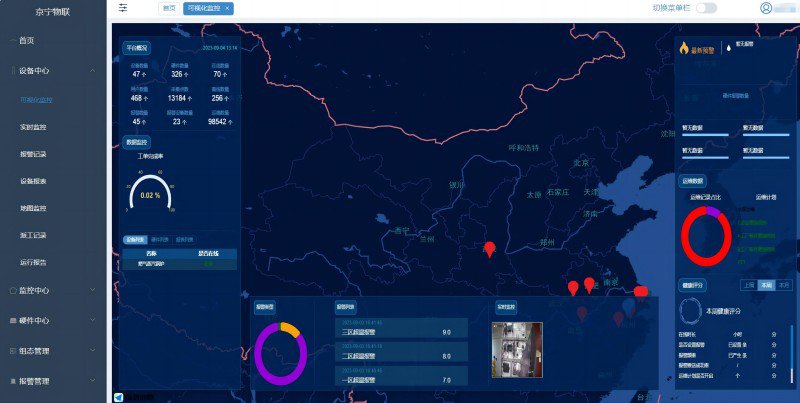Collapse the 设备中心 sidebar group

93,71
